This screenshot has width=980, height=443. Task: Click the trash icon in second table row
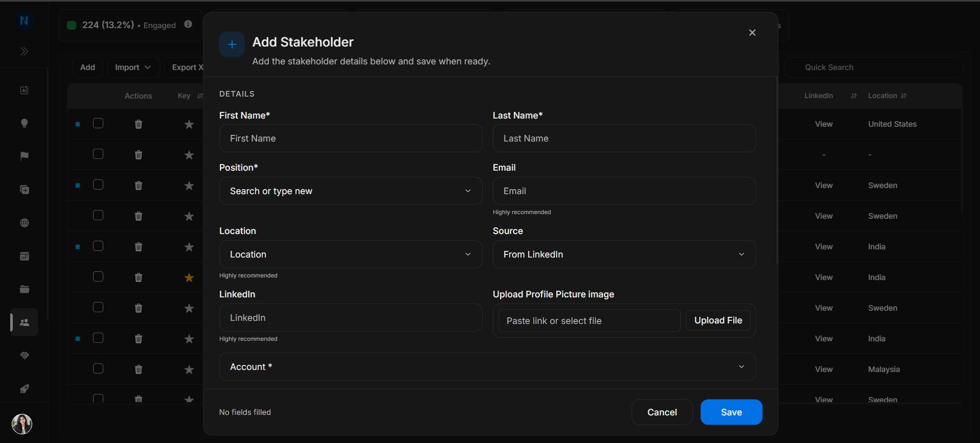138,155
